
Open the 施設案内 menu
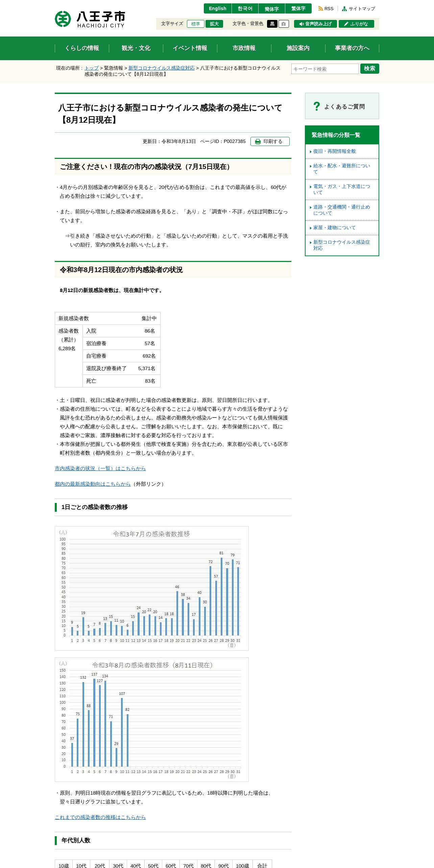tap(298, 48)
